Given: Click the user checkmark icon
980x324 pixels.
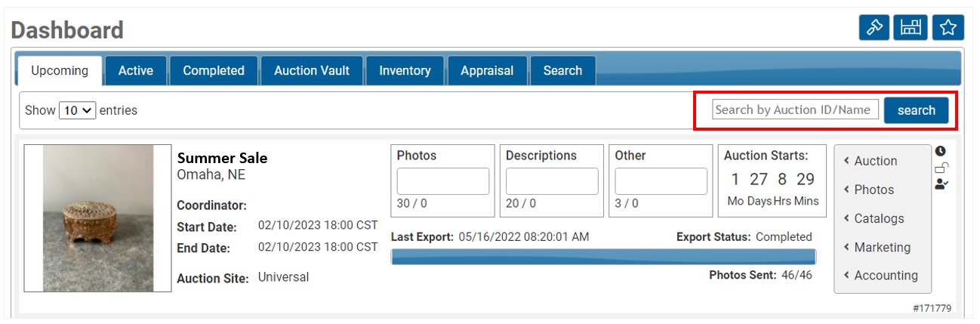Looking at the screenshot, I should coord(941,184).
